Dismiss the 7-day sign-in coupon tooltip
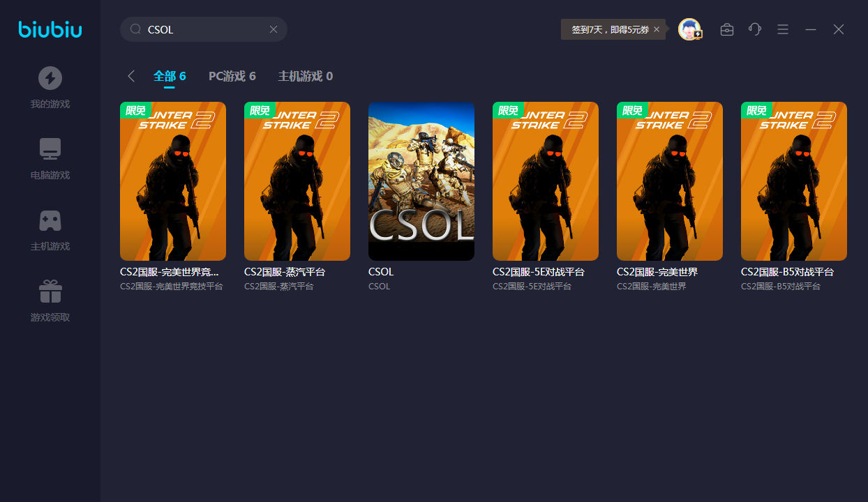Viewport: 868px width, 502px height. pyautogui.click(x=657, y=29)
